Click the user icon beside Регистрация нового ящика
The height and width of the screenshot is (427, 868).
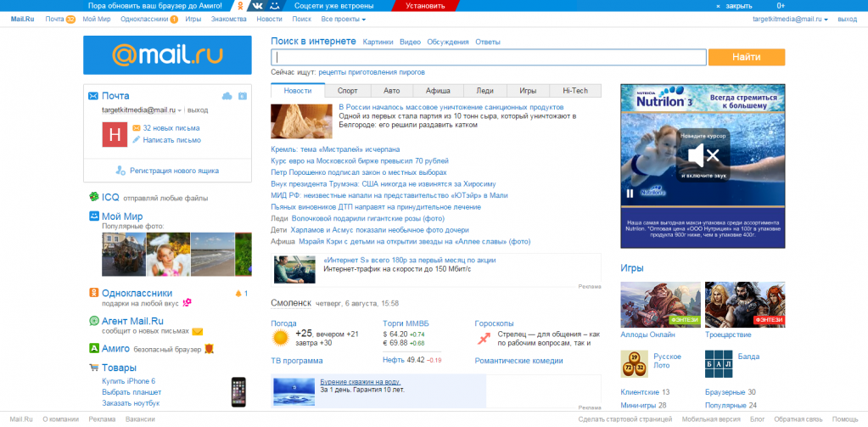pos(120,171)
